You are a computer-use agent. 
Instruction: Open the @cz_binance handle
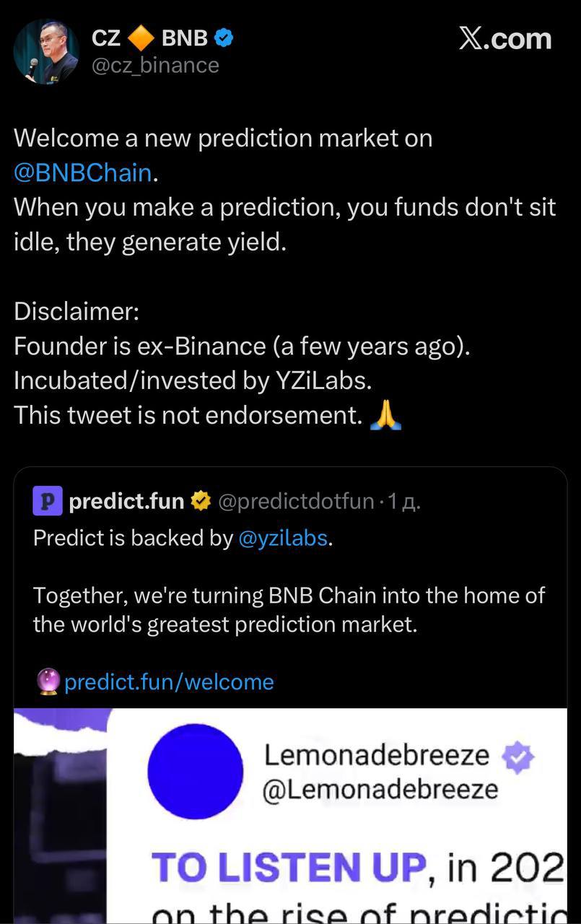pos(155,66)
